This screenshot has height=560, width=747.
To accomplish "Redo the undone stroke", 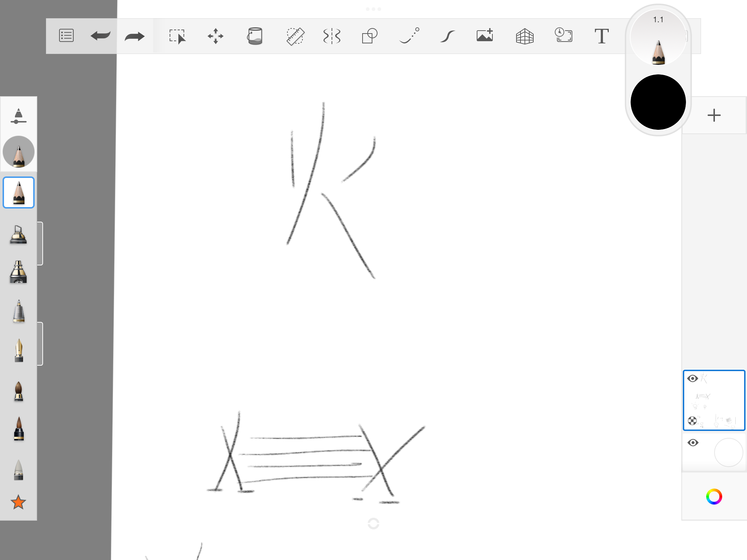I will [x=135, y=36].
